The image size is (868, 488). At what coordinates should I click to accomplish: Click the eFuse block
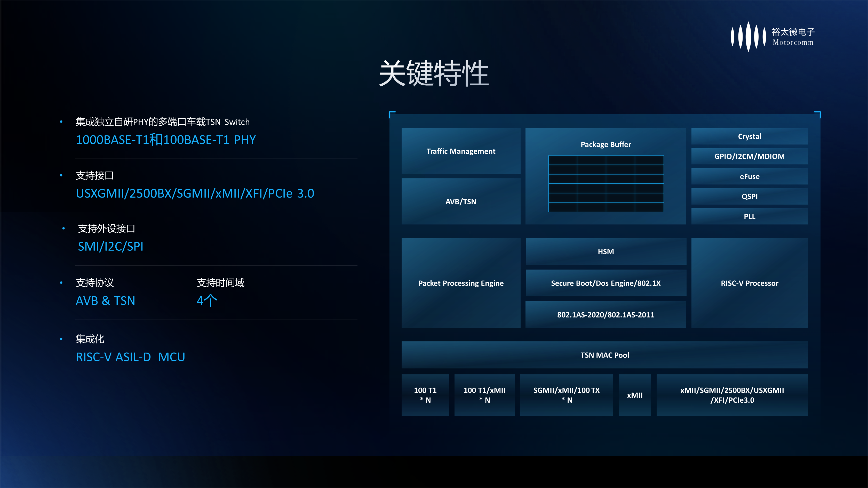click(749, 176)
